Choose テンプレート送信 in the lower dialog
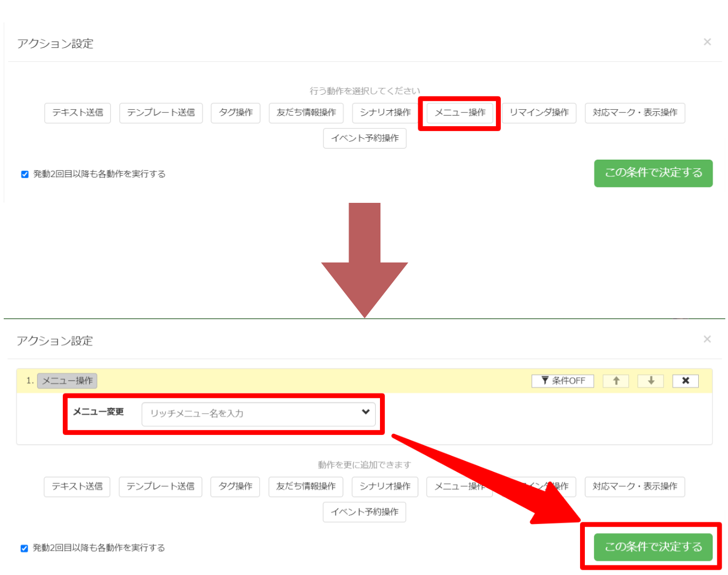Viewport: 728px width, 575px height. 160,487
